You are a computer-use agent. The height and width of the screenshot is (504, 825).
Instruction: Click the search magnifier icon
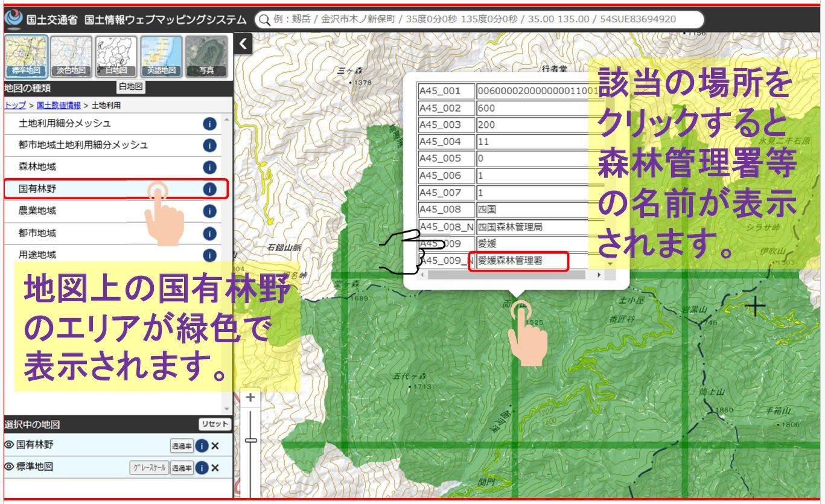tap(264, 19)
